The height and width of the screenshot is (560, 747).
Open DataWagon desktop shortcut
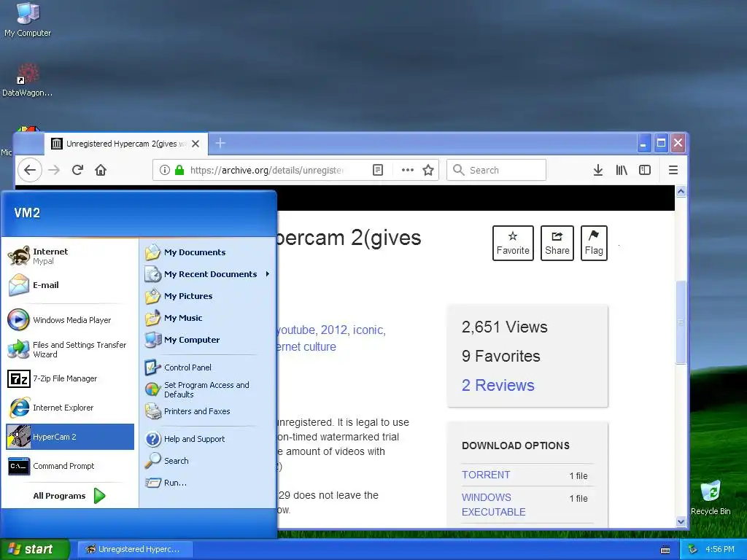tap(27, 80)
